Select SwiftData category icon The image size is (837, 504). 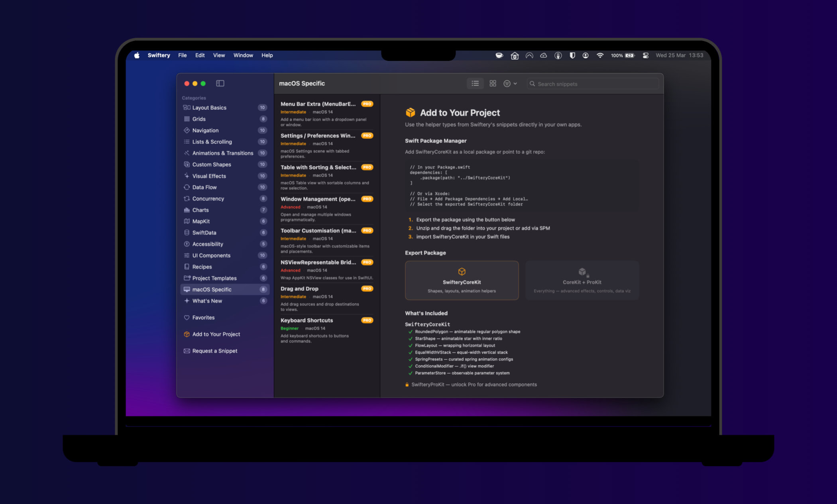pos(187,232)
